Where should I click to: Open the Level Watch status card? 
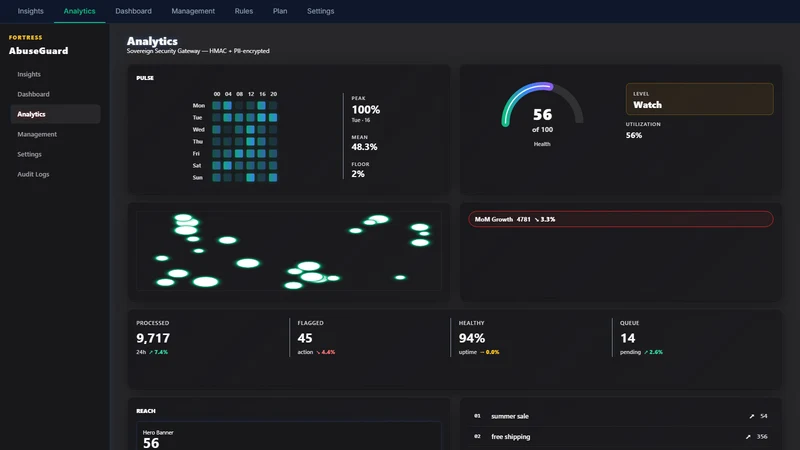point(699,99)
